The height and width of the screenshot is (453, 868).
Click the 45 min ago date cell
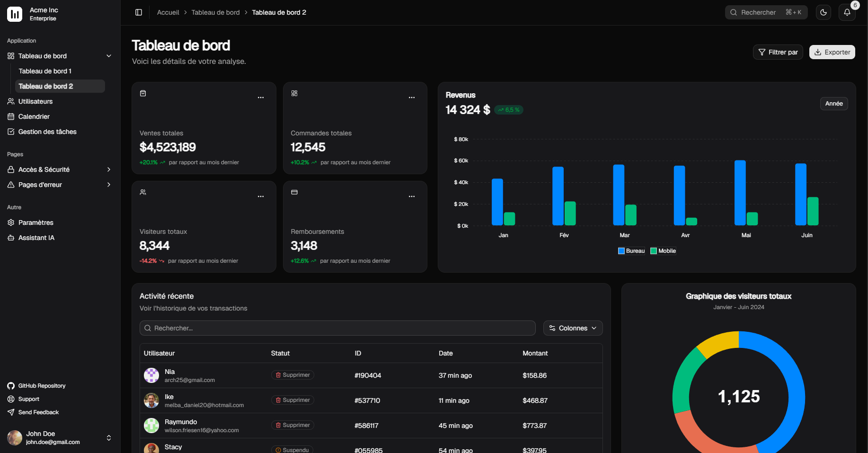click(455, 426)
